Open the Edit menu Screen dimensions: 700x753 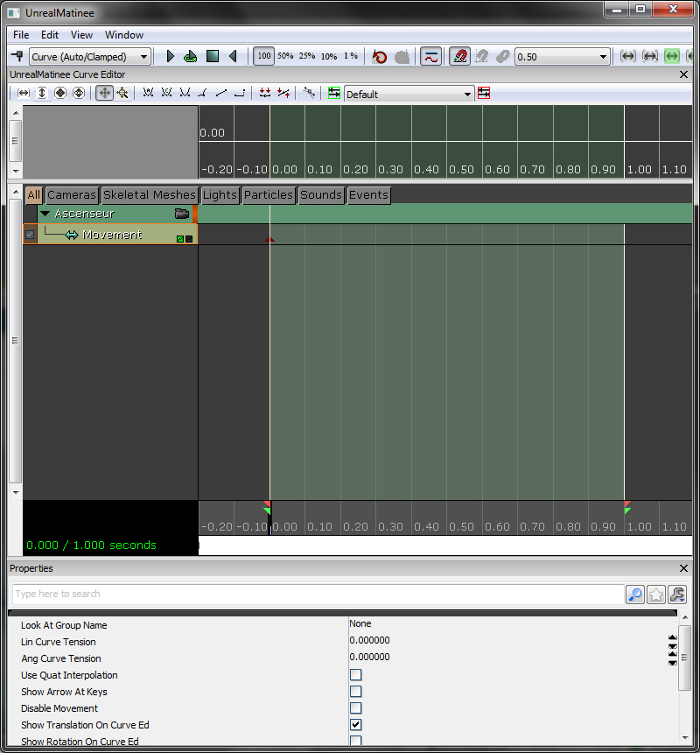pyautogui.click(x=50, y=35)
